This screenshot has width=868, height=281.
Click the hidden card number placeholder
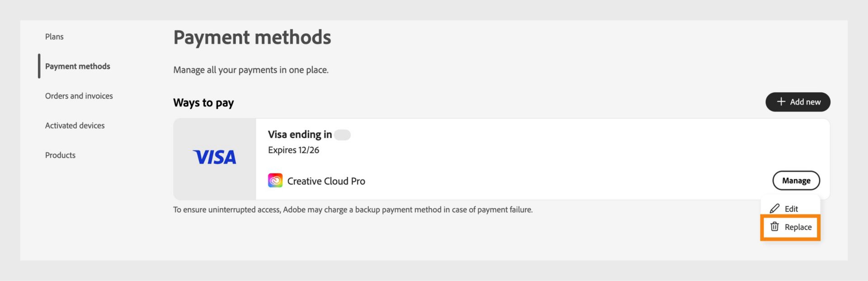point(342,135)
